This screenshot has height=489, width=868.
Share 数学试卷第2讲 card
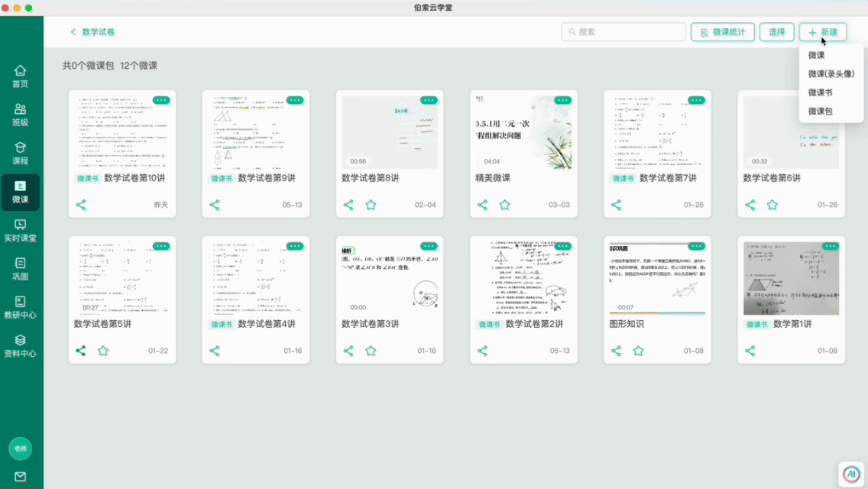[482, 351]
